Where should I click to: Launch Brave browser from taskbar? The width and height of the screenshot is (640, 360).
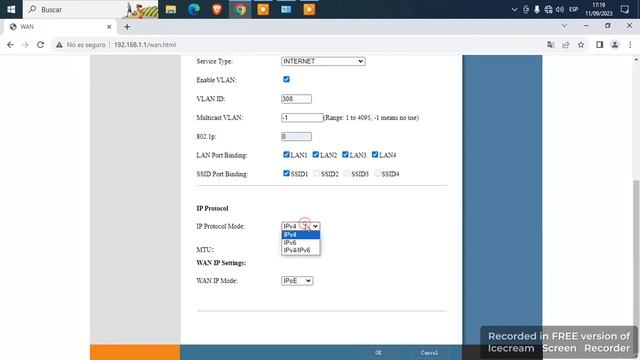217,9
